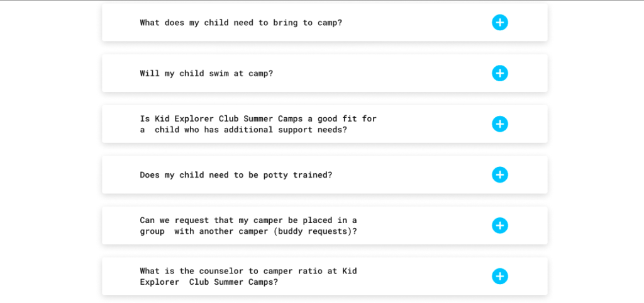The width and height of the screenshot is (644, 303).
Task: Open the buddy requests FAQ card
Action: point(428,226)
